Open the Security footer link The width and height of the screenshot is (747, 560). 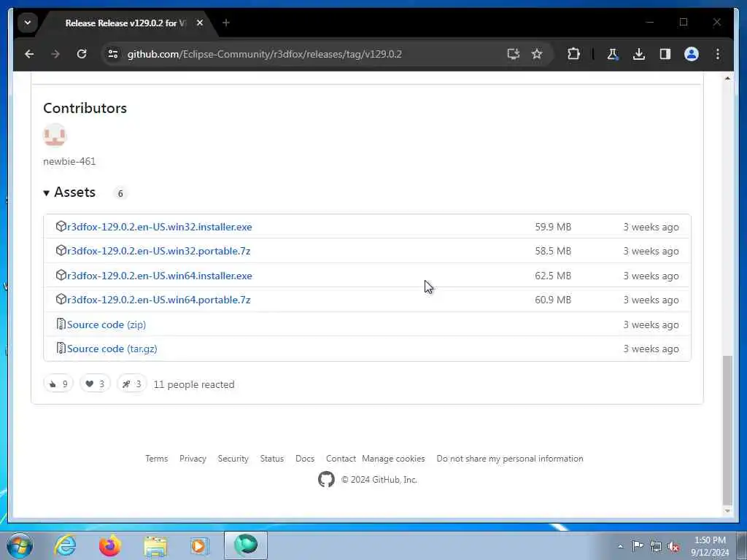pos(233,459)
